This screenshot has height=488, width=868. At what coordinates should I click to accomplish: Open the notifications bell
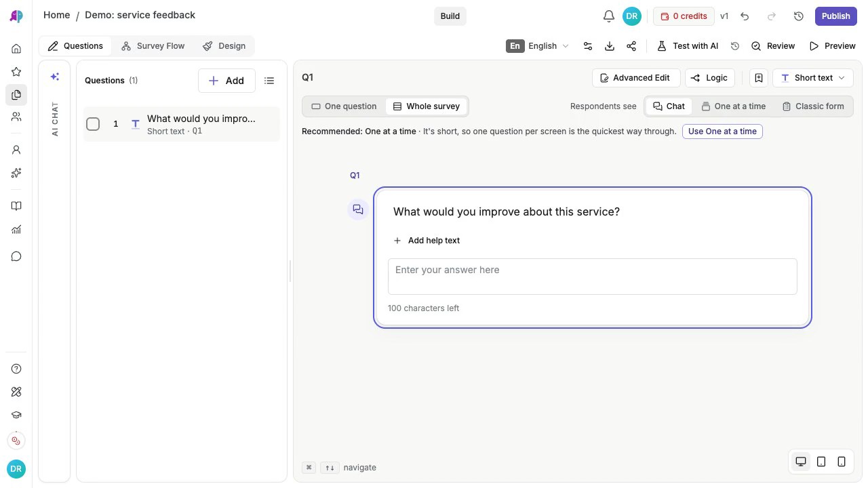(608, 16)
